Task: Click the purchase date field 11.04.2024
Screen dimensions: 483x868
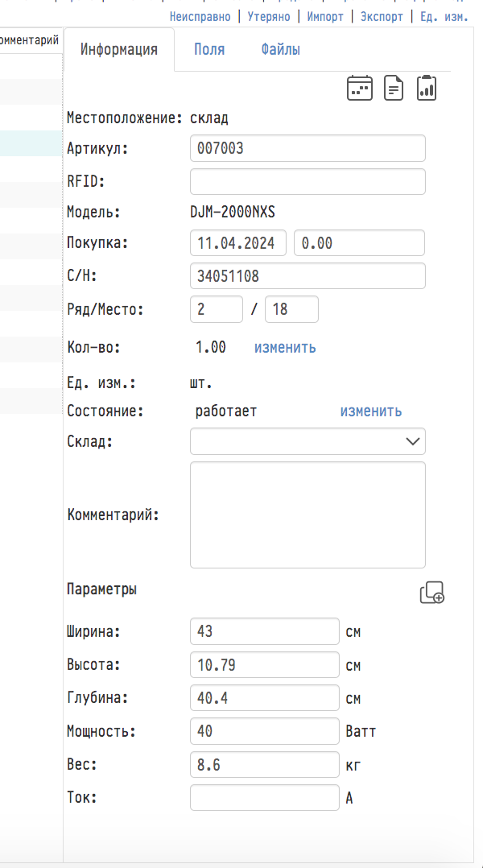Action: pos(238,243)
